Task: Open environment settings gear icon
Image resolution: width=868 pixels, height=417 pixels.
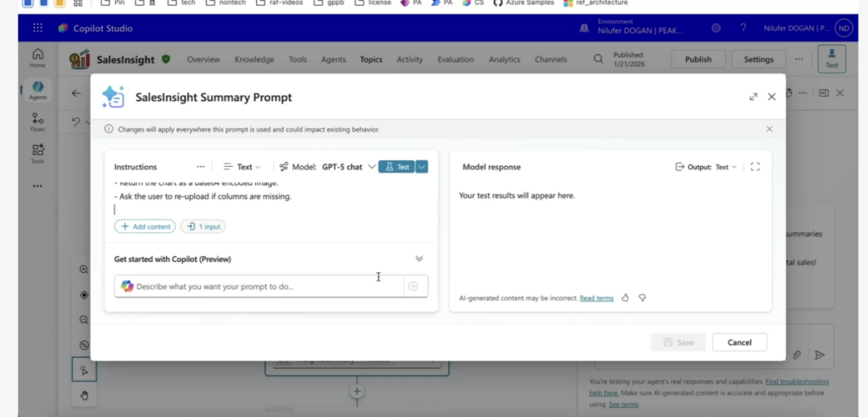Action: pyautogui.click(x=715, y=28)
